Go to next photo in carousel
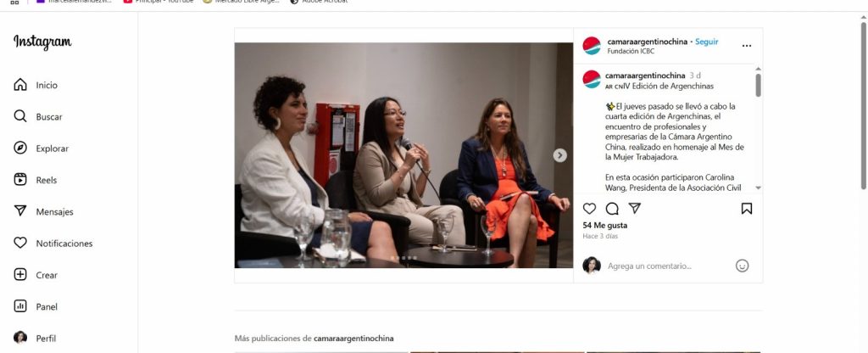The height and width of the screenshot is (353, 868). pos(559,156)
